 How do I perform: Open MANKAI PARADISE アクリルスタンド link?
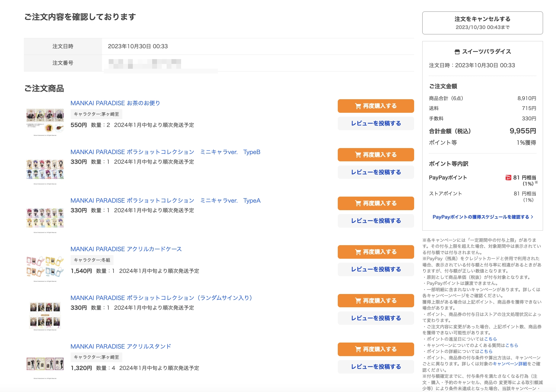click(x=121, y=346)
